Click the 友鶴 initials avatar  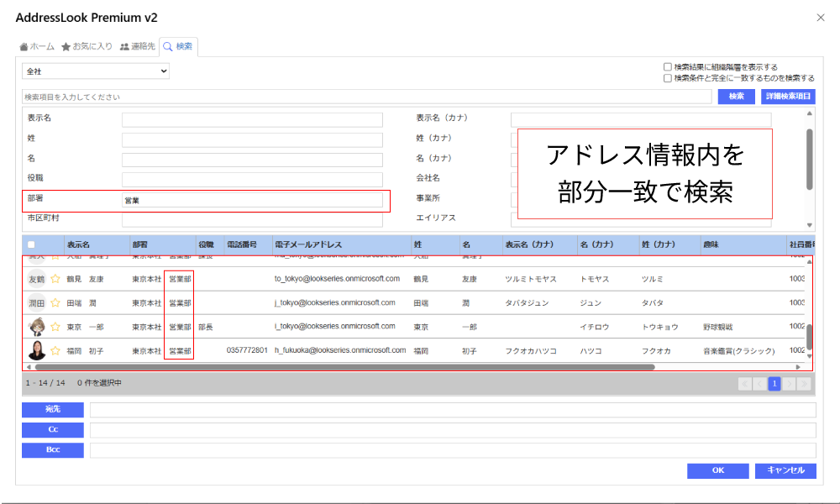tap(37, 279)
